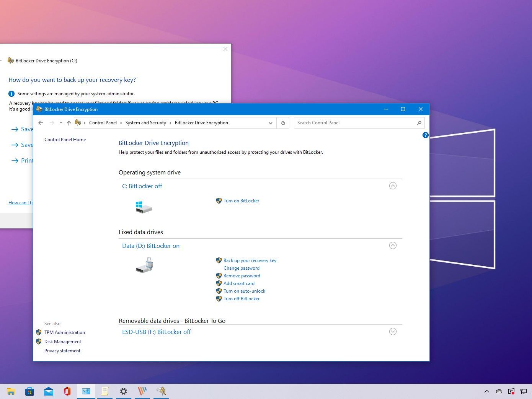Close the BitLocker (C:) recovery key dialog
This screenshot has width=532, height=399.
(225, 49)
